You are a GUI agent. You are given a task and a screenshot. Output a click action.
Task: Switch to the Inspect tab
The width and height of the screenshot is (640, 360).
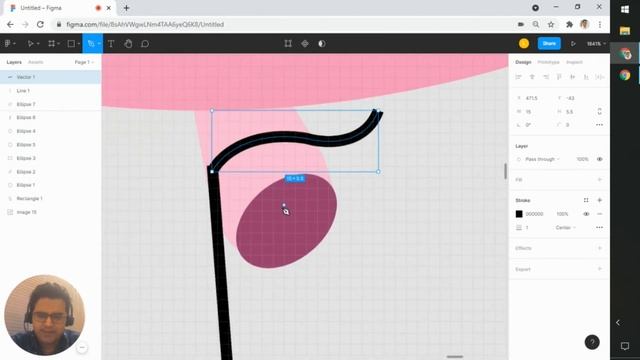tap(574, 62)
